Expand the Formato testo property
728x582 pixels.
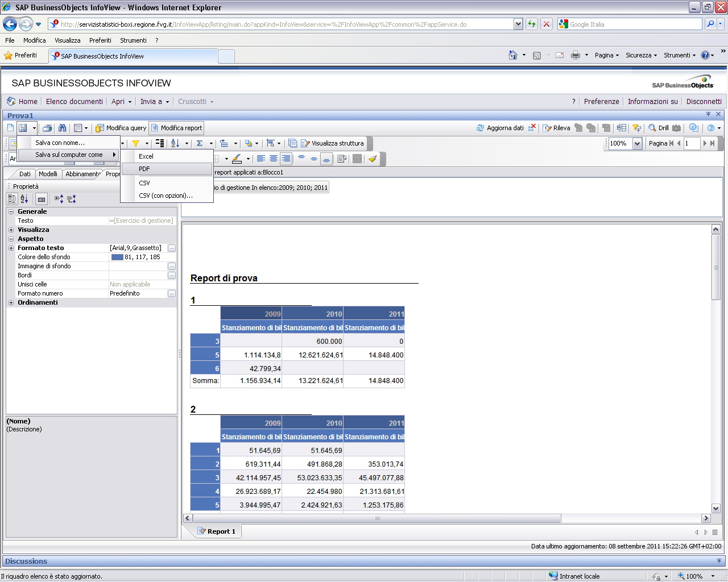point(11,248)
